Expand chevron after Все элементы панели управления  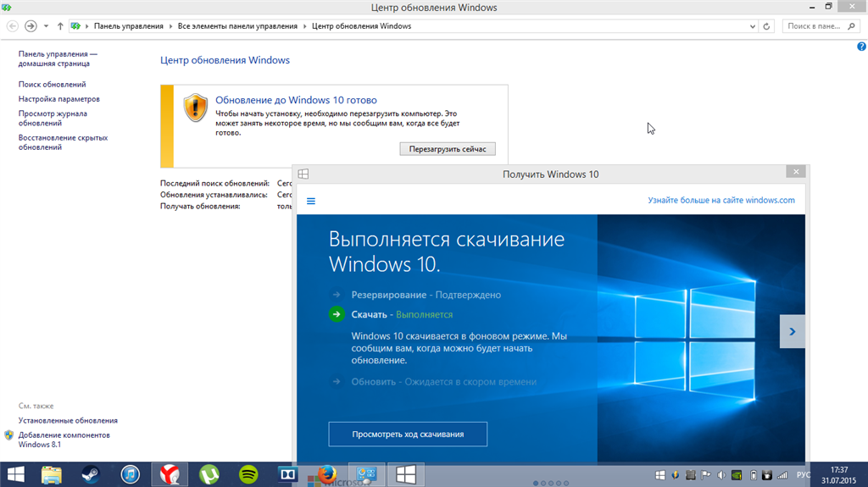[304, 26]
